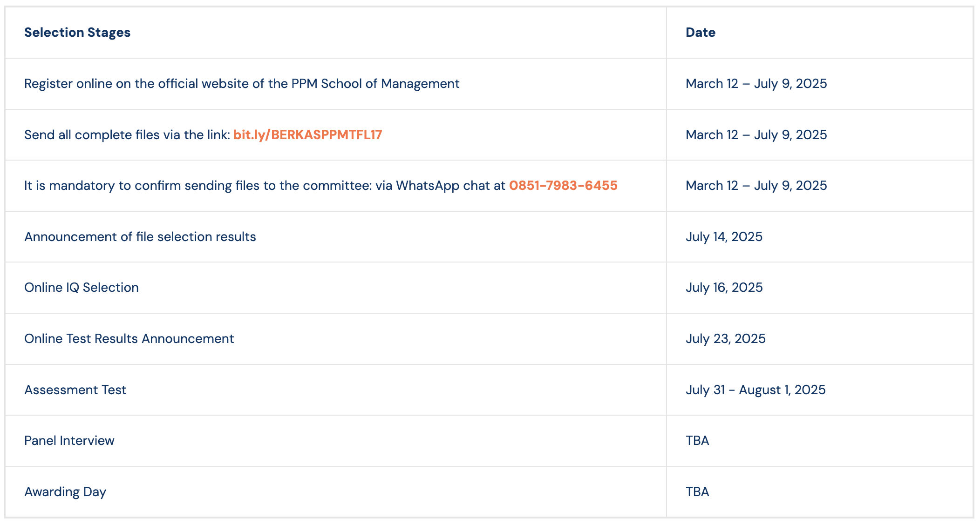Click the July 14, 2025 date

pyautogui.click(x=724, y=237)
